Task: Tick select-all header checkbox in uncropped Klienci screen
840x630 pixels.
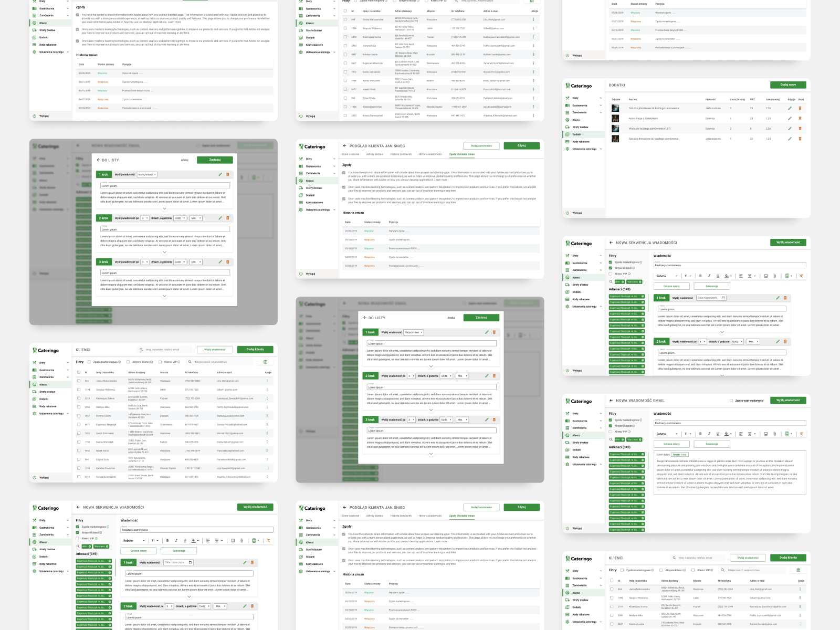Action: tap(79, 372)
